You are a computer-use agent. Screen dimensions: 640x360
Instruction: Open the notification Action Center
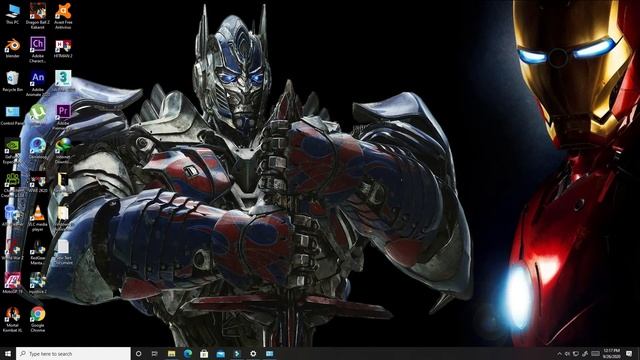[629, 353]
